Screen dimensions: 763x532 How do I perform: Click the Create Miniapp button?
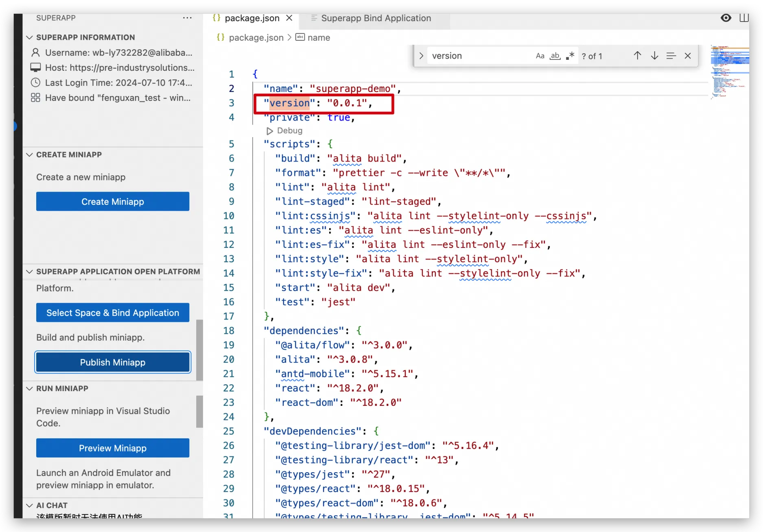tap(112, 201)
